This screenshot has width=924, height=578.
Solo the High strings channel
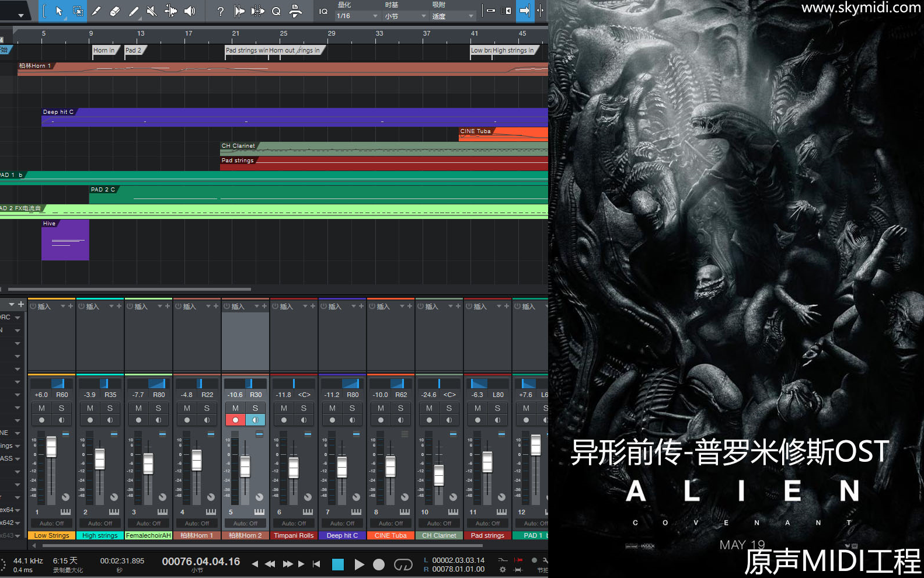[x=110, y=408]
